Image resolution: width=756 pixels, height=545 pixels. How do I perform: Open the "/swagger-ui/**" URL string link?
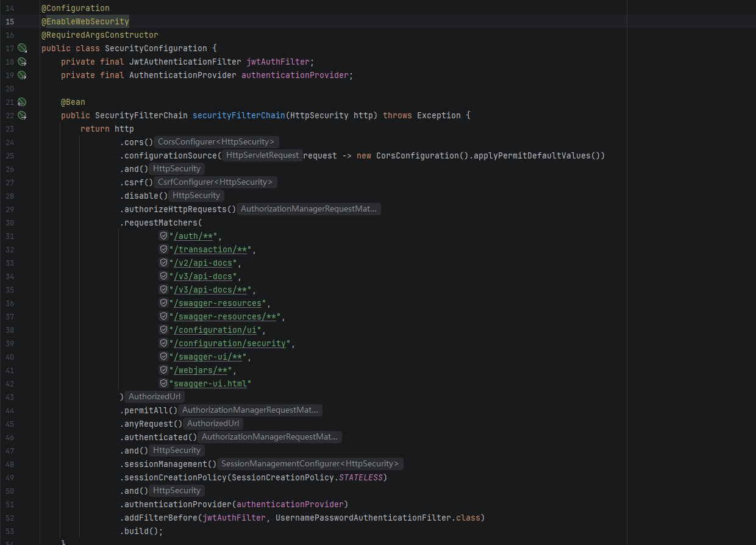[208, 357]
